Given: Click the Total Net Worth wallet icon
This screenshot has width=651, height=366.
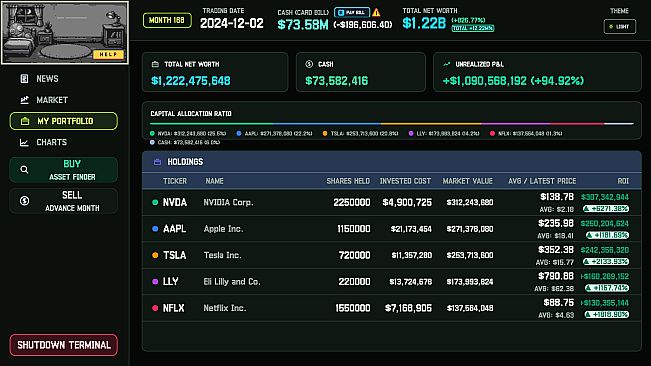Looking at the screenshot, I should point(155,64).
